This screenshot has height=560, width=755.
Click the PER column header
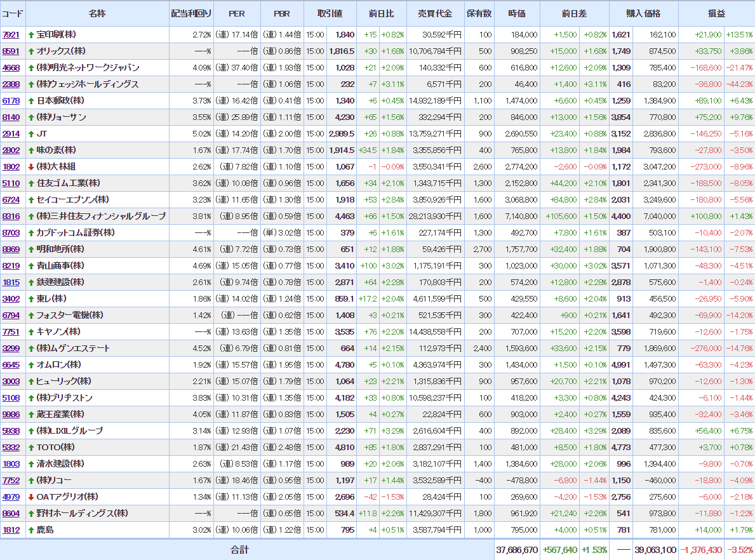pos(236,13)
